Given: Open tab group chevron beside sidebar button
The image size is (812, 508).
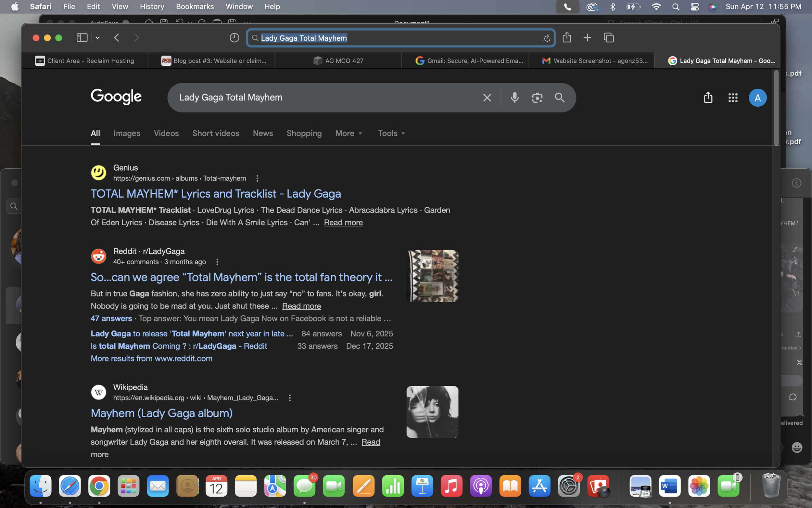Looking at the screenshot, I should [98, 38].
